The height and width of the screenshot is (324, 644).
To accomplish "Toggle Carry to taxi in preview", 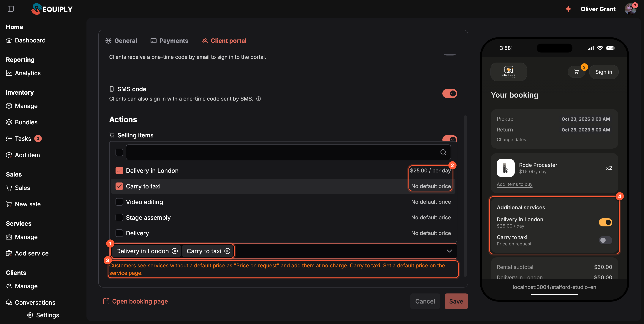I will pos(605,240).
